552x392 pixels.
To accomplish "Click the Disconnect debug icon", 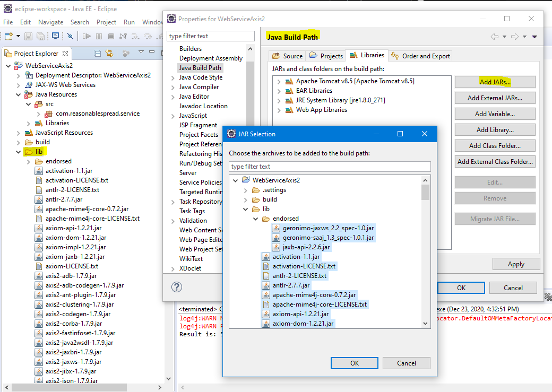I will pos(123,36).
